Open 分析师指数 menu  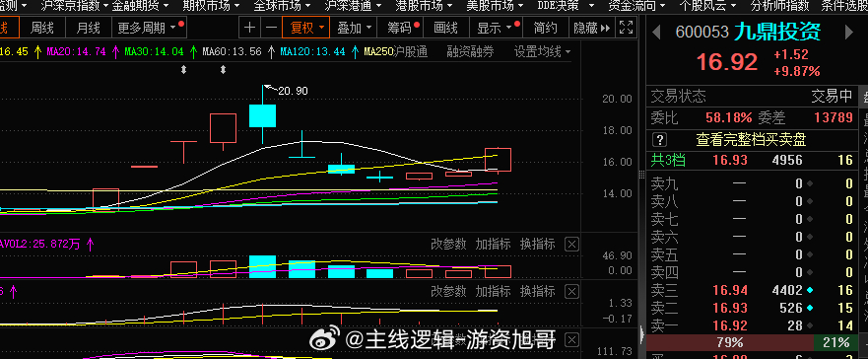[779, 6]
